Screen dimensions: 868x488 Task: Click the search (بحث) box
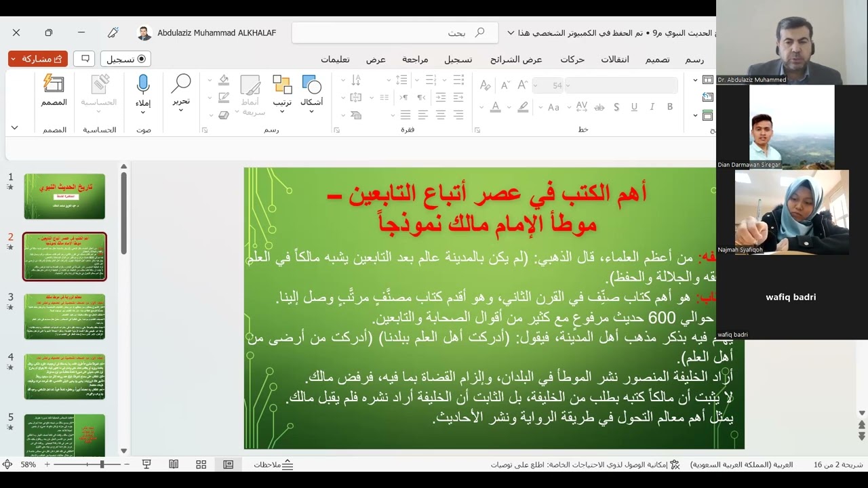click(x=395, y=33)
